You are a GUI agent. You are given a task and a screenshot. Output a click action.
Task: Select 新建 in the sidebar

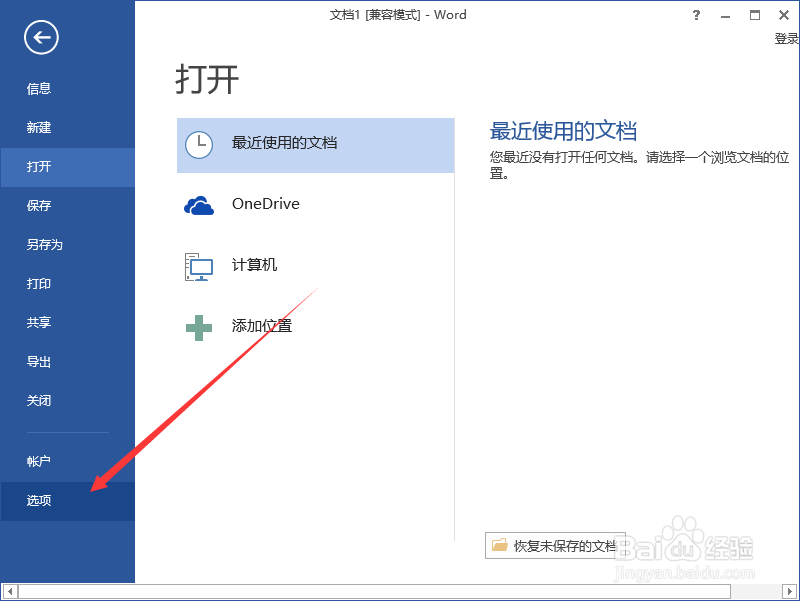point(67,128)
